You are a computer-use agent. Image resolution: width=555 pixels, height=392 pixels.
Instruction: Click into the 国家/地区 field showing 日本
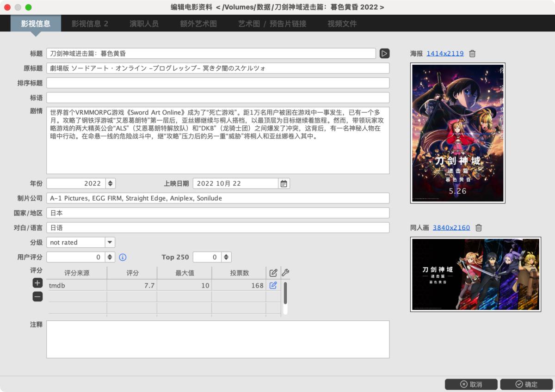218,213
